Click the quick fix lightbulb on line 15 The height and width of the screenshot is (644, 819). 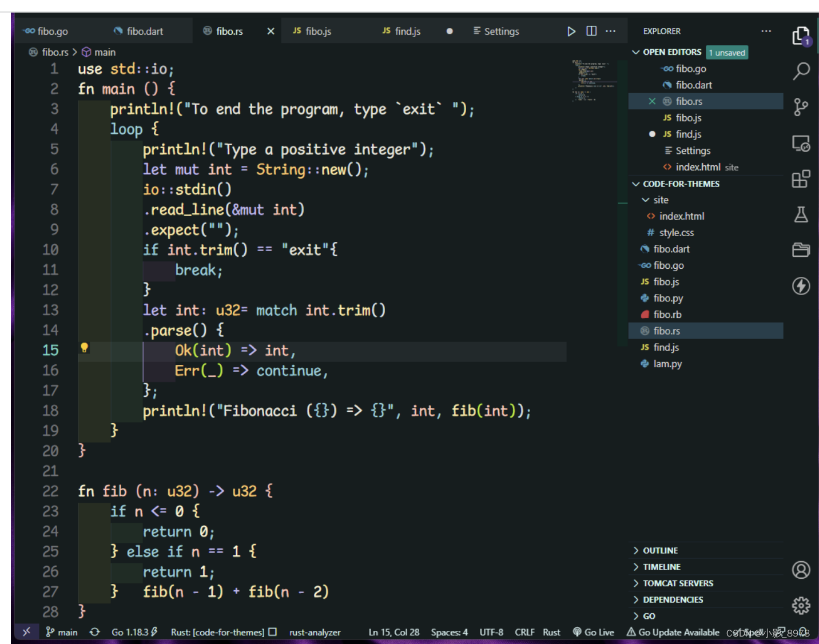click(84, 348)
